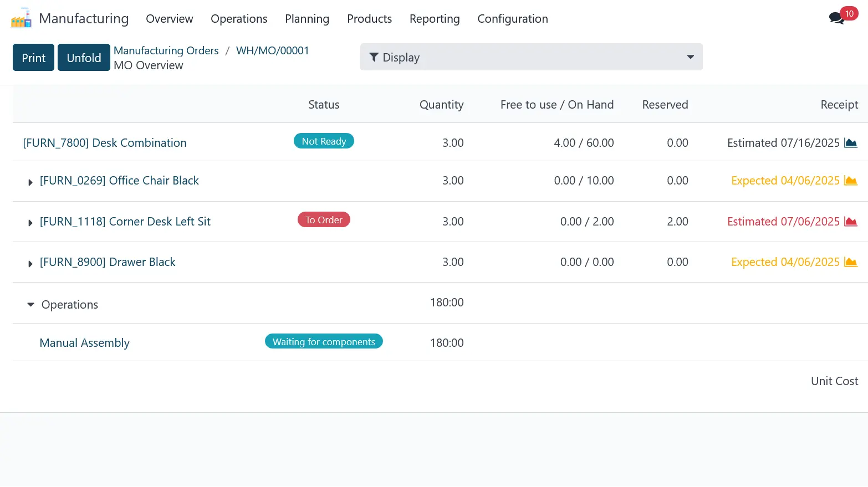Open the Display dropdown arrow
The width and height of the screenshot is (868, 487).
[x=690, y=57]
